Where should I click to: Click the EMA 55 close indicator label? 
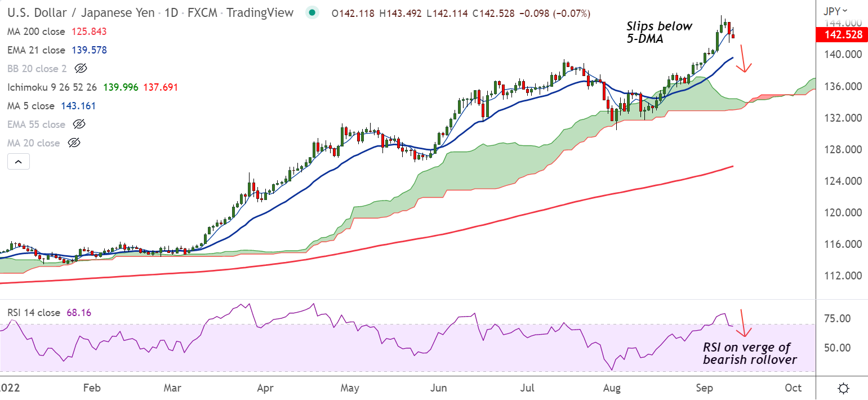point(37,124)
